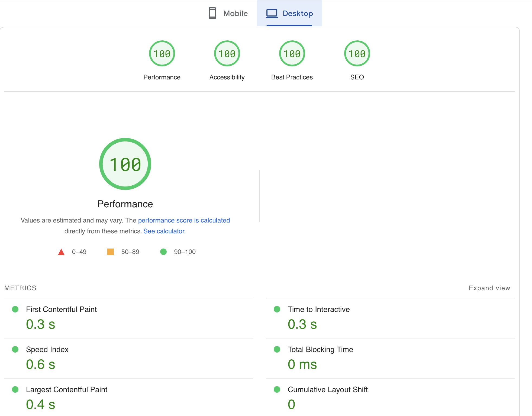This screenshot has width=532, height=416.
Task: Open the Accessibility 100 score gauge
Action: click(227, 53)
